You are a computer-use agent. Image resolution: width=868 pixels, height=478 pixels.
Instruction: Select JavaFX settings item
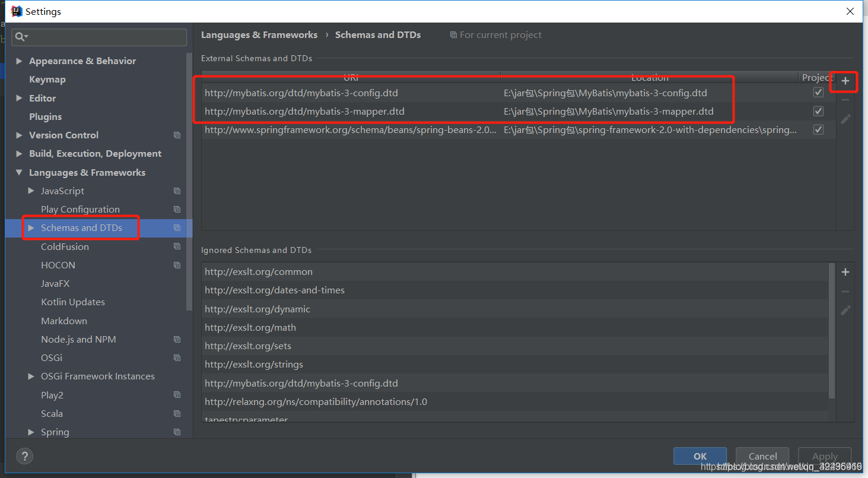tap(55, 284)
